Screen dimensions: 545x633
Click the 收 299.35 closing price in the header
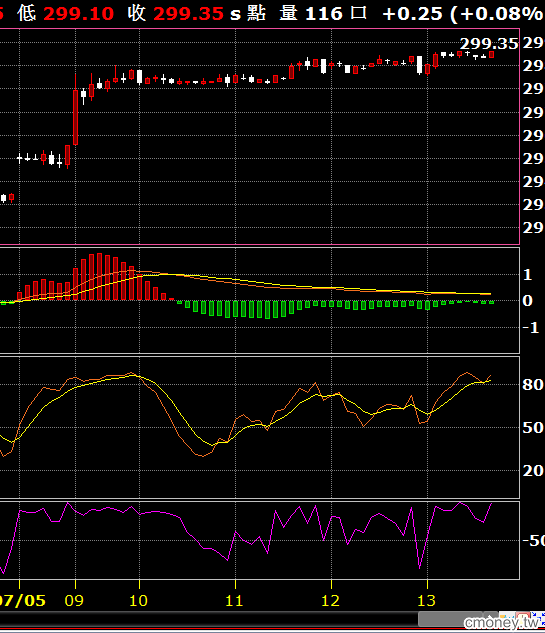click(175, 13)
